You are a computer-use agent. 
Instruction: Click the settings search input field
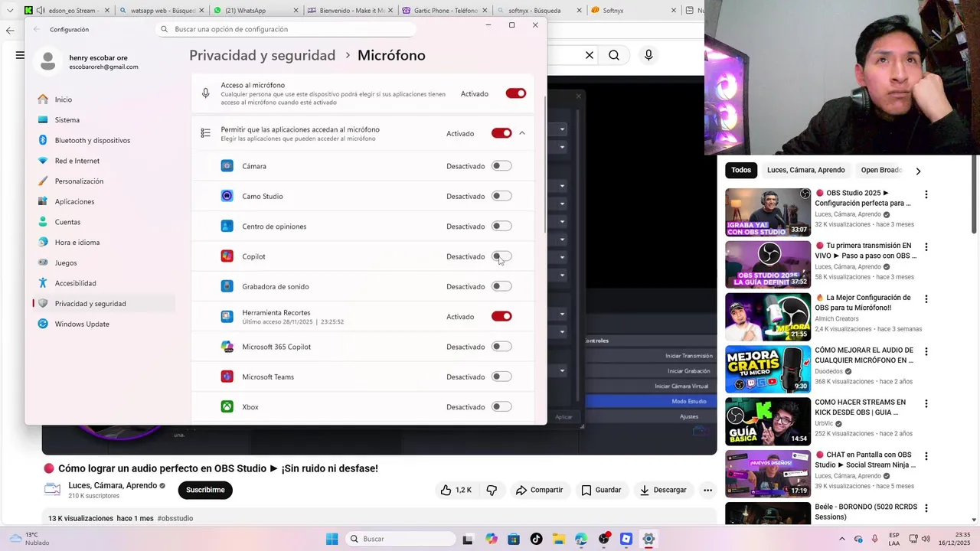[x=286, y=29]
